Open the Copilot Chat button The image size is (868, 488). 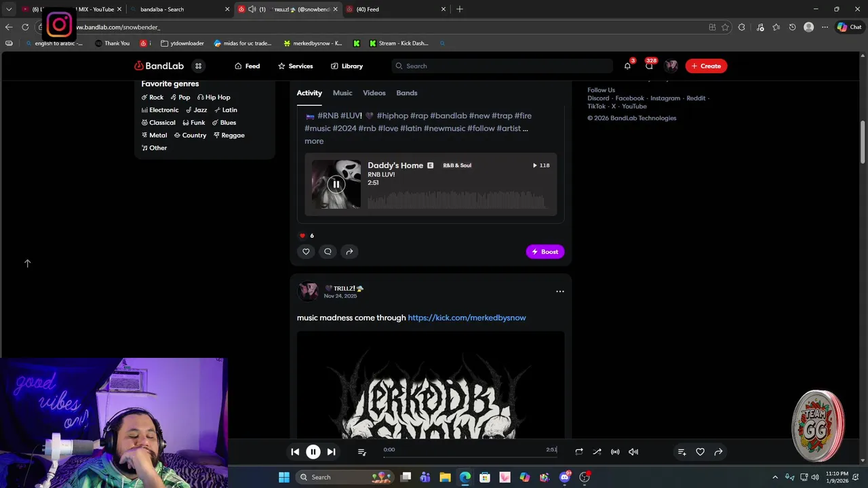coord(849,27)
